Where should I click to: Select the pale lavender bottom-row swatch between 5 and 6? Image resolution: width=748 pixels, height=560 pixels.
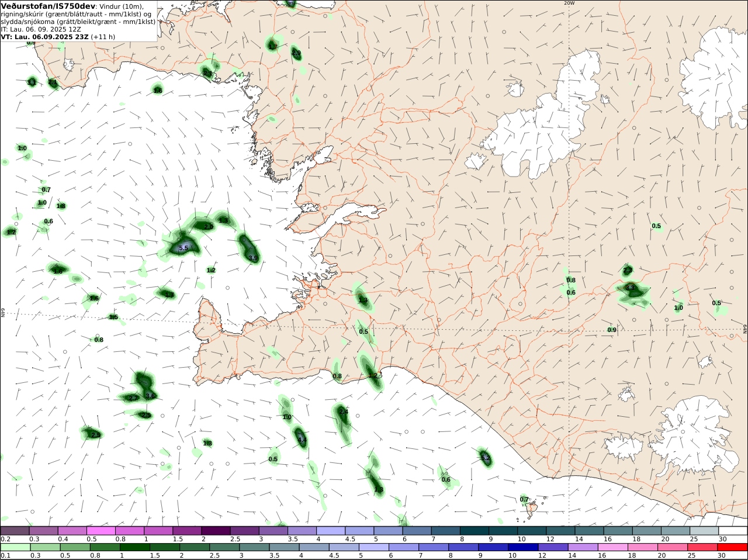373,547
